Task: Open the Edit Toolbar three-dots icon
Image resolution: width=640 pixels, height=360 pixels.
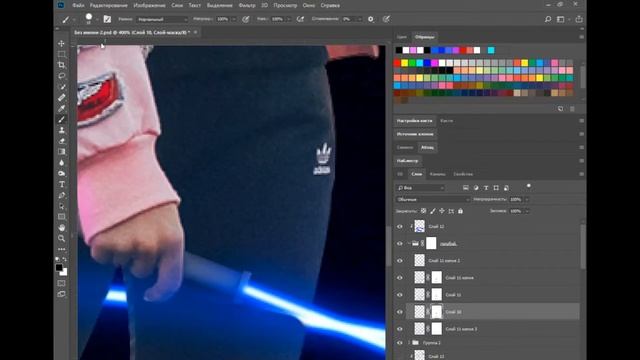Action: pyautogui.click(x=62, y=249)
